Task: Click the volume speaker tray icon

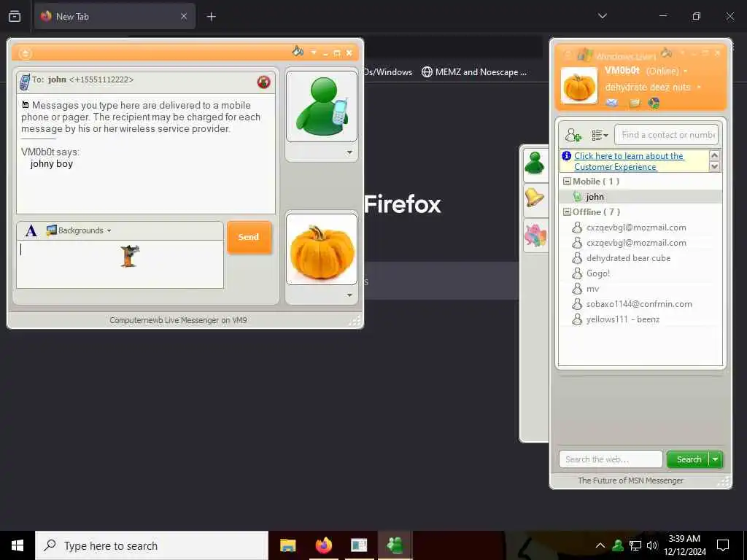Action: click(x=652, y=545)
